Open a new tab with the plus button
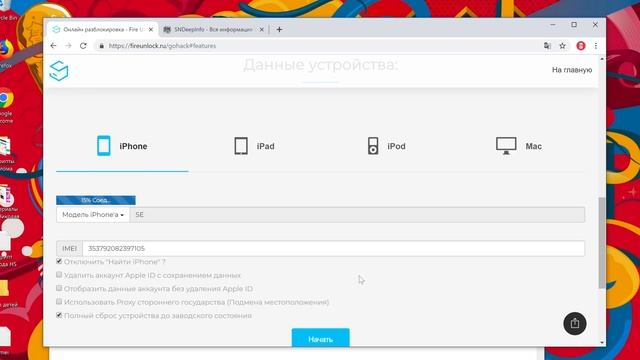The height and width of the screenshot is (360, 640). pyautogui.click(x=279, y=29)
